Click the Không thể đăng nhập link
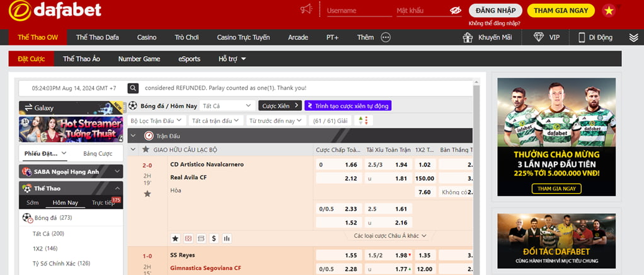 point(495,23)
